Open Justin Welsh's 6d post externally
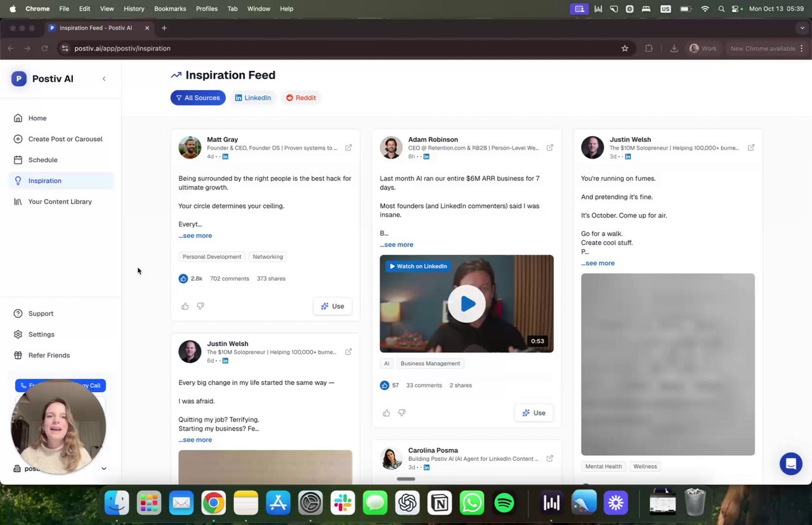812x525 pixels. click(348, 352)
